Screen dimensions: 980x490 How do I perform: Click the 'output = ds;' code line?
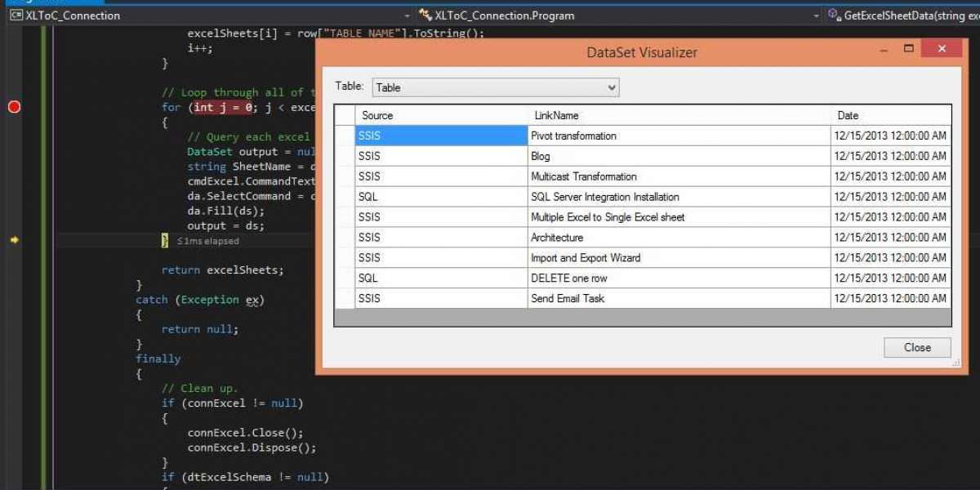tap(226, 226)
